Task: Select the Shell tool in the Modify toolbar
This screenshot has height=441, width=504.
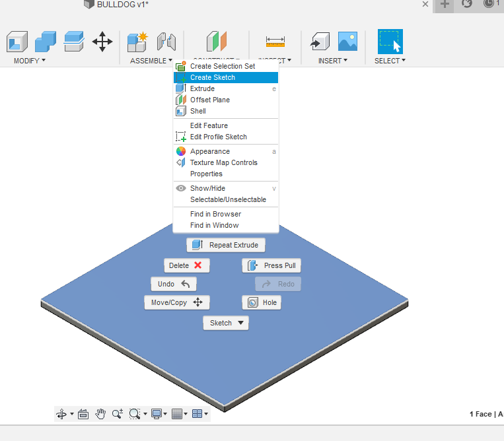Action: 17,42
